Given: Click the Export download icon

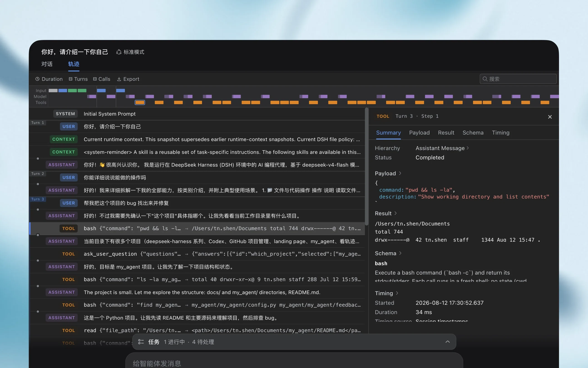Looking at the screenshot, I should [119, 79].
